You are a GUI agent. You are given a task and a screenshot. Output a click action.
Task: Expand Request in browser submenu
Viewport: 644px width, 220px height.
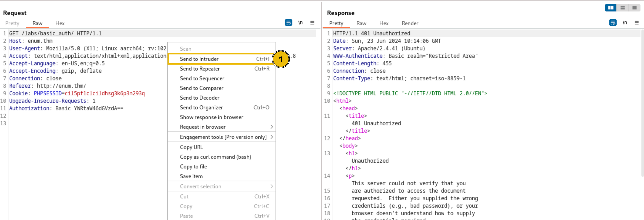(221, 127)
